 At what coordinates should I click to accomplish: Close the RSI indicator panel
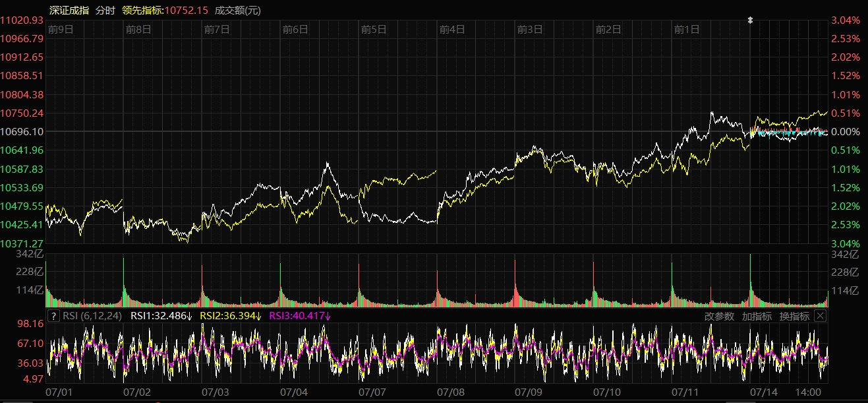pyautogui.click(x=820, y=316)
